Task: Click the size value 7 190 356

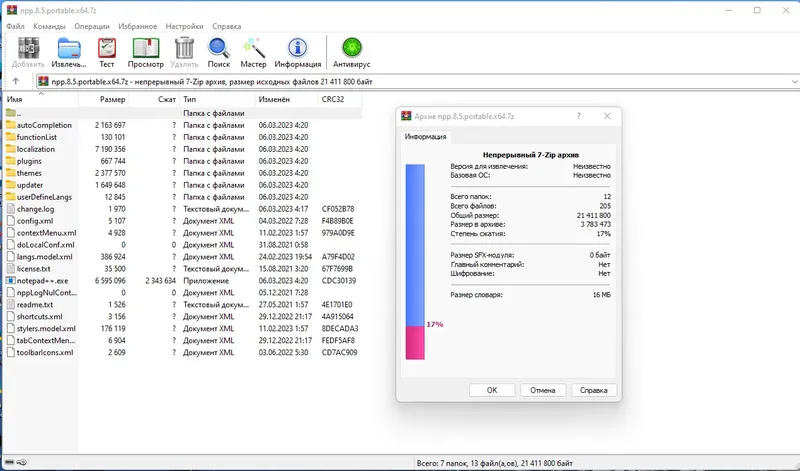Action: pyautogui.click(x=110, y=149)
